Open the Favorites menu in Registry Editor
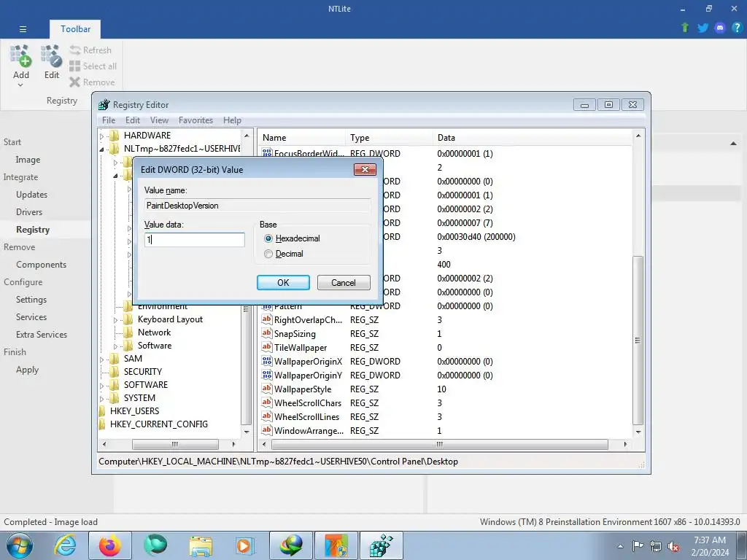This screenshot has height=560, width=747. (196, 120)
